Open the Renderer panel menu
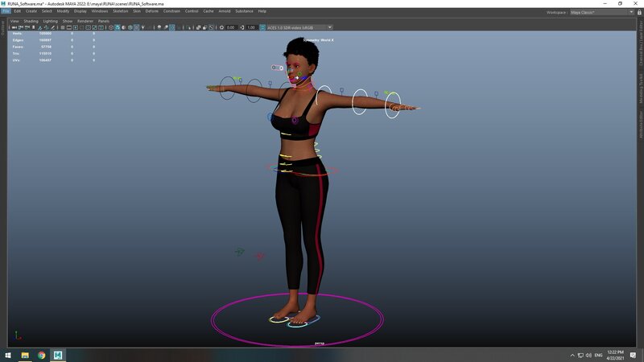The image size is (644, 362). click(x=85, y=21)
